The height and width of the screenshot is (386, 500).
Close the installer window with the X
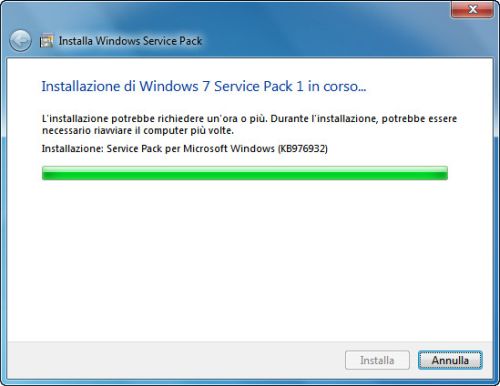click(472, 9)
